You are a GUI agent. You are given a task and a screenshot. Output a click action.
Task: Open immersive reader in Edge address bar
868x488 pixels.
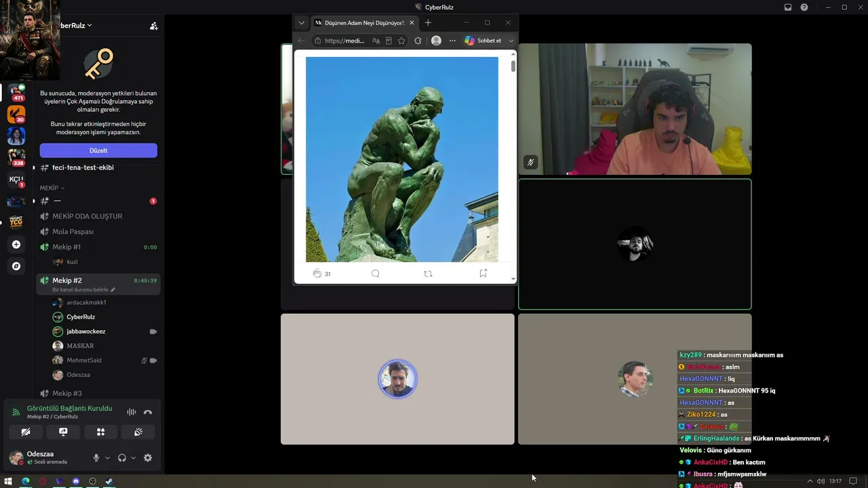click(x=389, y=41)
